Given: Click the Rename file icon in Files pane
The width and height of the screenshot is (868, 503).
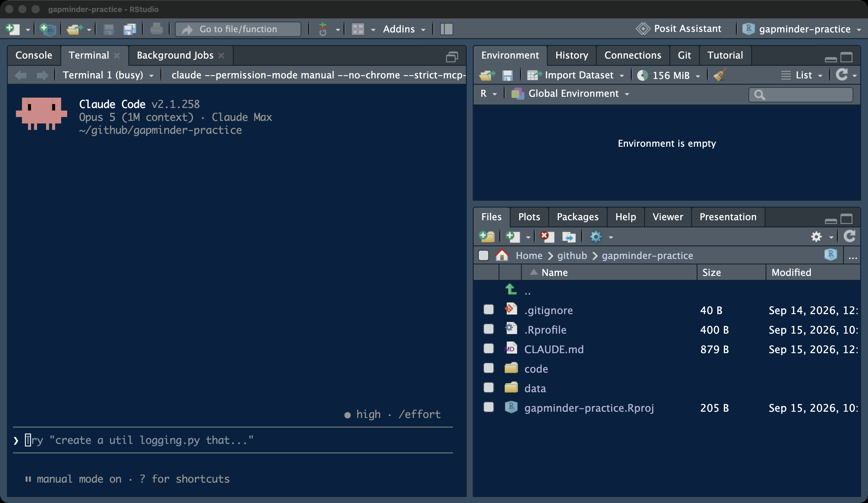Looking at the screenshot, I should tap(569, 237).
